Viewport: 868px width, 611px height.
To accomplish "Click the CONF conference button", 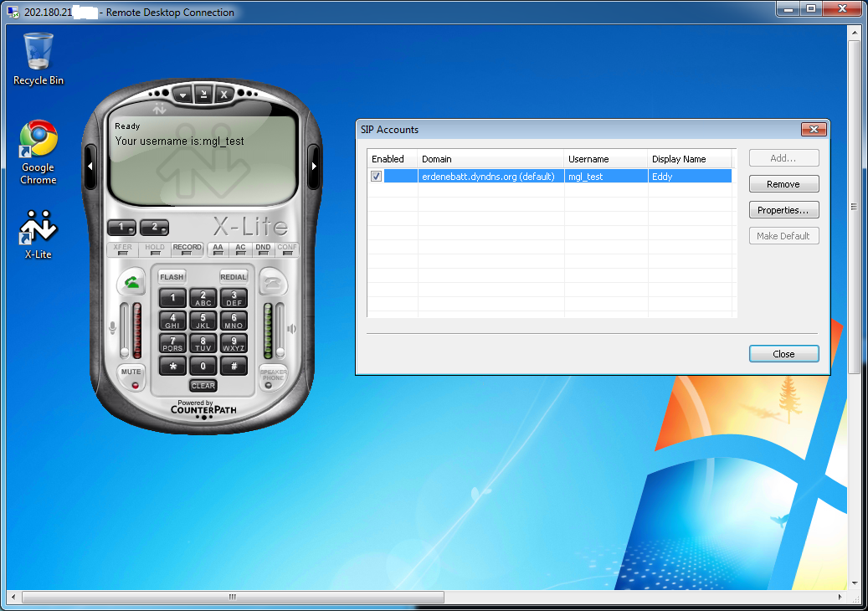I will point(287,249).
